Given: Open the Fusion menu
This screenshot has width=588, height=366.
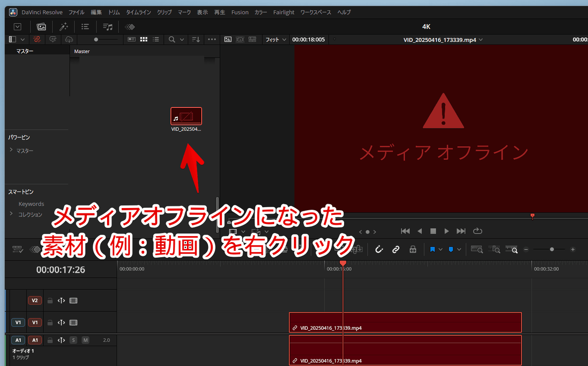Looking at the screenshot, I should click(240, 12).
